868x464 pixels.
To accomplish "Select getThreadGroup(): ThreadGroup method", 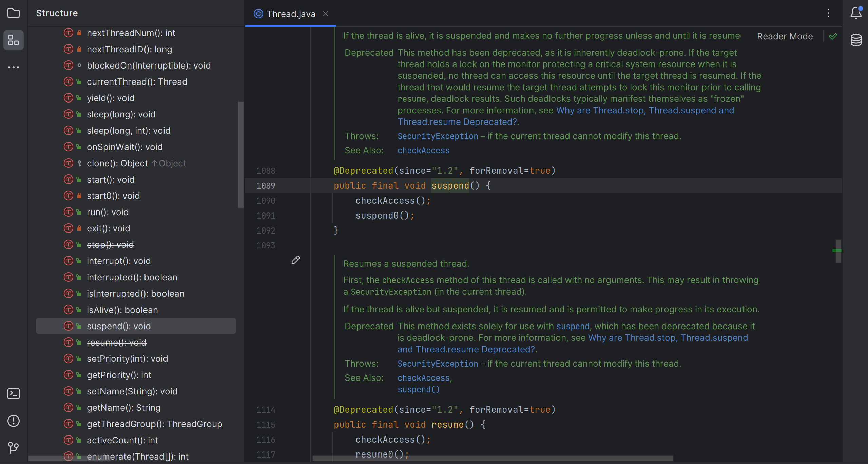I will click(x=154, y=424).
